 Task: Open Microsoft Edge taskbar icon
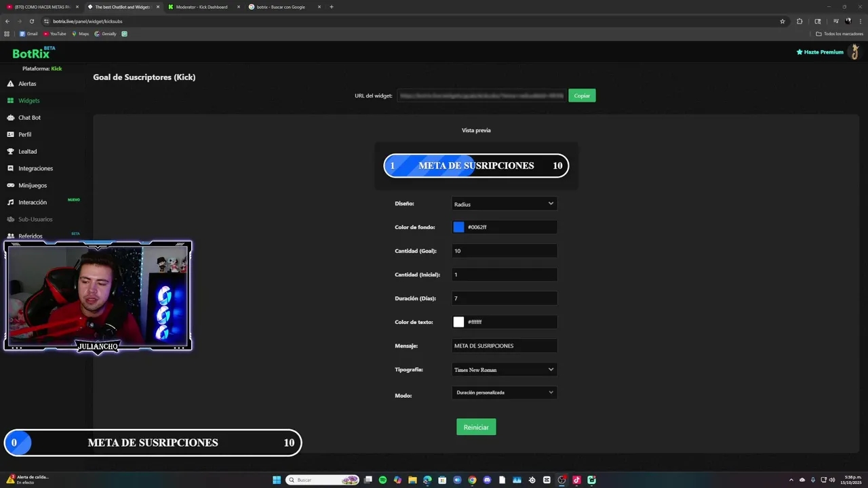pos(427,480)
